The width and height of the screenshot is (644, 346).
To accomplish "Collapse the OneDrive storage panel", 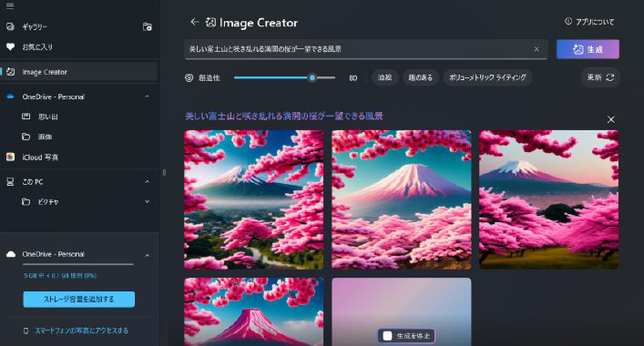I will 147,255.
